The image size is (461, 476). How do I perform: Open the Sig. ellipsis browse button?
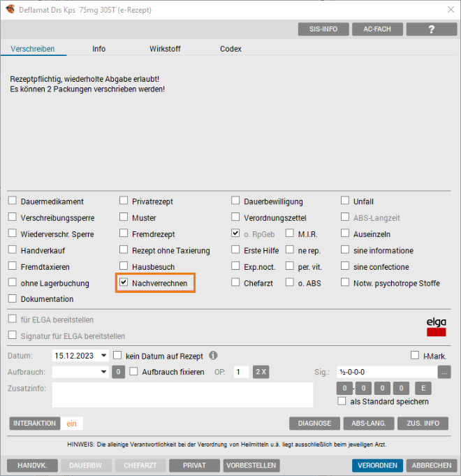tap(444, 373)
